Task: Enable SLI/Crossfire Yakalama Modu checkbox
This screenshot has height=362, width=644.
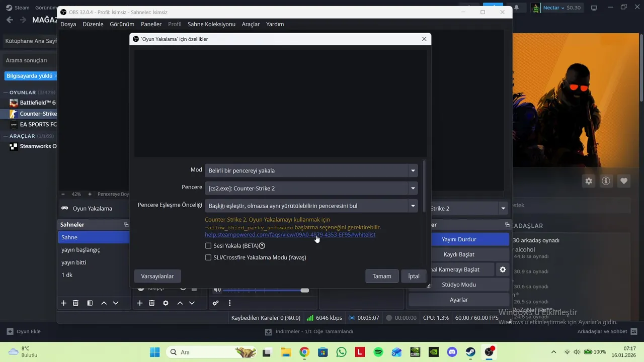Action: pyautogui.click(x=208, y=257)
